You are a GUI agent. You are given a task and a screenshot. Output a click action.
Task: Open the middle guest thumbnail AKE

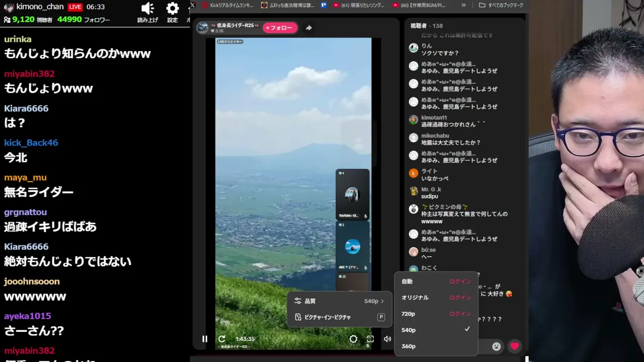coord(353,246)
